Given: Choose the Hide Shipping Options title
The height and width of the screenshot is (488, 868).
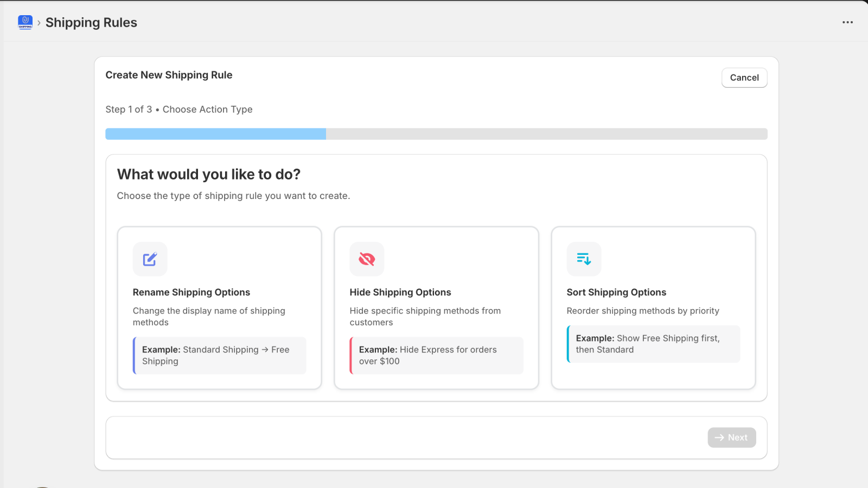Looking at the screenshot, I should pos(400,292).
